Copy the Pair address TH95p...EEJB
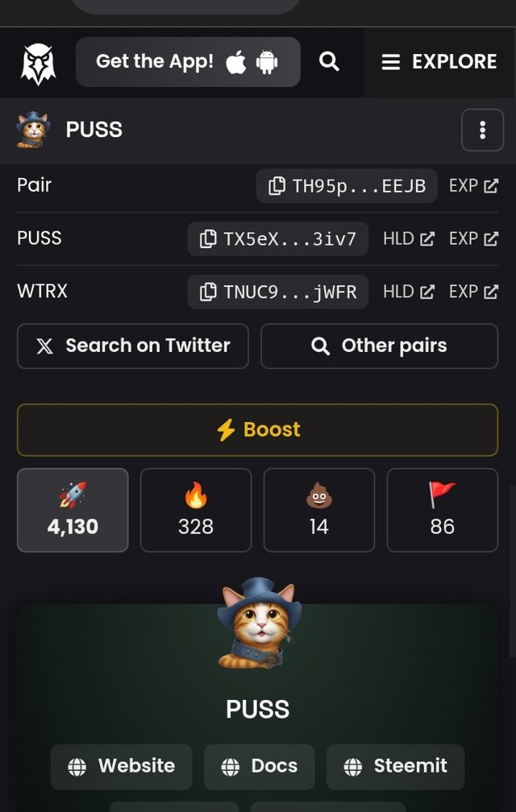 347,185
